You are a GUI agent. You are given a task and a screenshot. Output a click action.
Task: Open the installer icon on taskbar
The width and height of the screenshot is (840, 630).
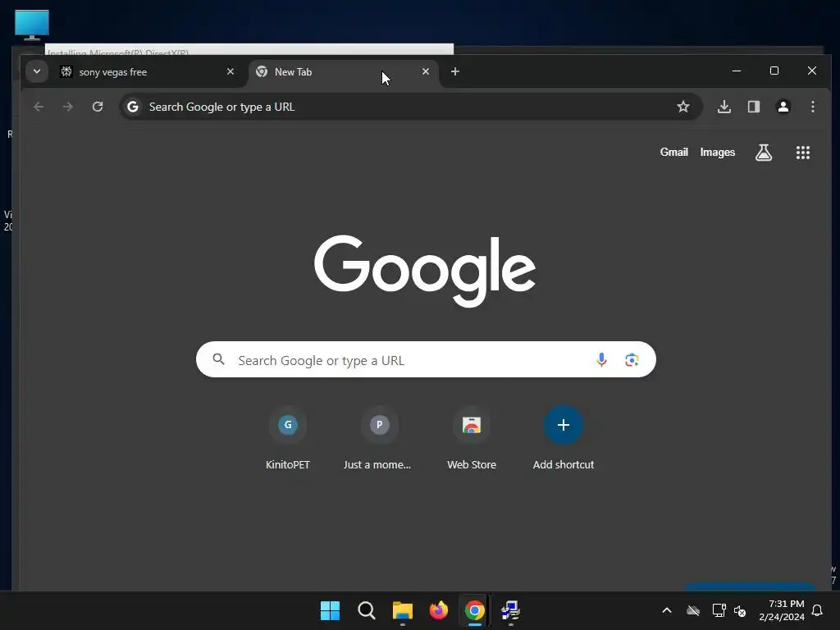tap(510, 610)
